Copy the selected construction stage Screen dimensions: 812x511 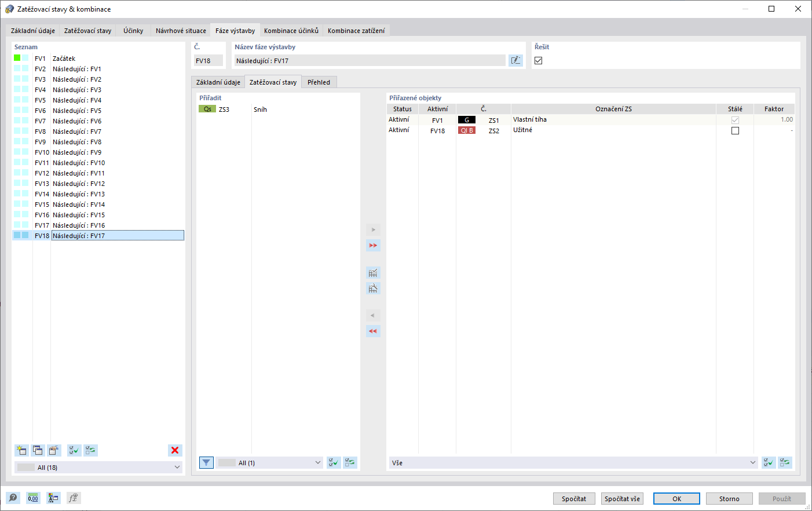(x=38, y=450)
